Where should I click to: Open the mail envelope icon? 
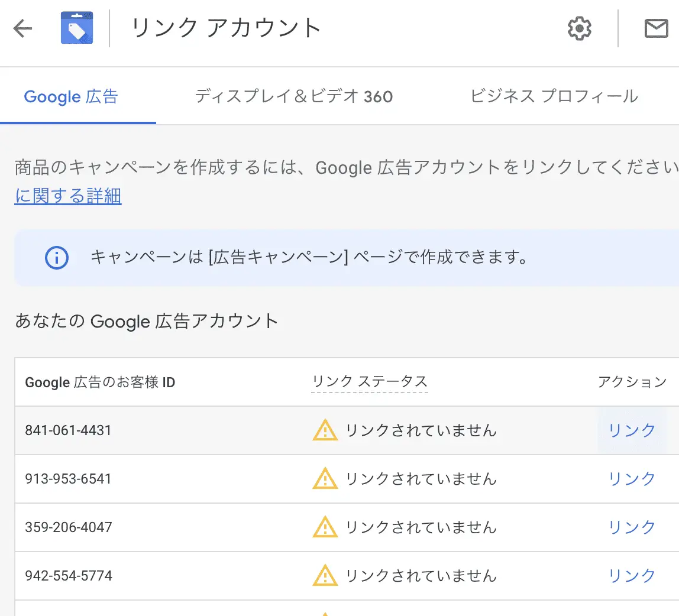(x=657, y=28)
